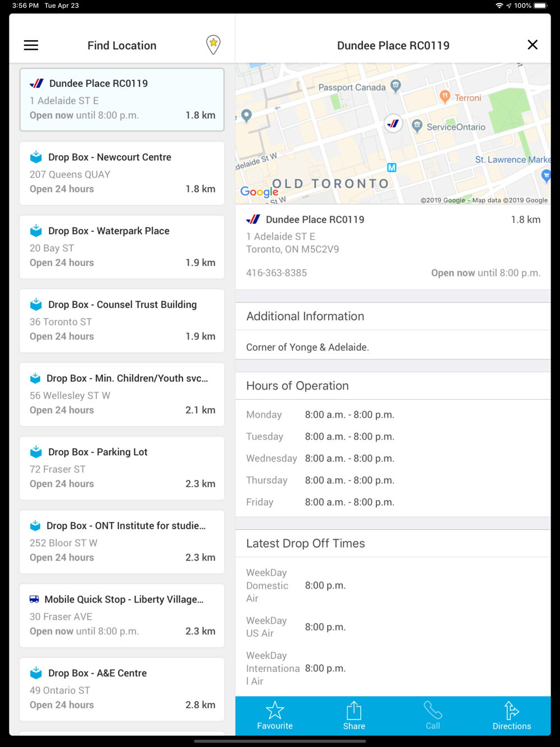Tap the Purolator logo in detail panel
Image resolution: width=560 pixels, height=747 pixels.
[253, 220]
